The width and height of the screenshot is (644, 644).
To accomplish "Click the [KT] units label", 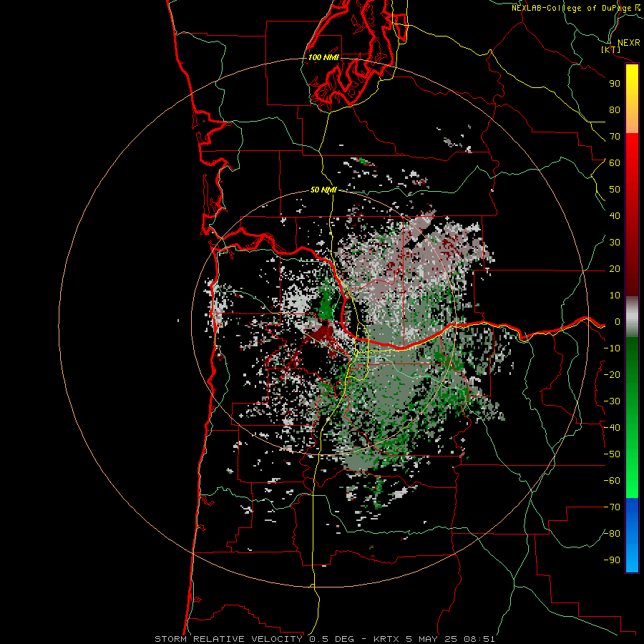I will pos(611,49).
